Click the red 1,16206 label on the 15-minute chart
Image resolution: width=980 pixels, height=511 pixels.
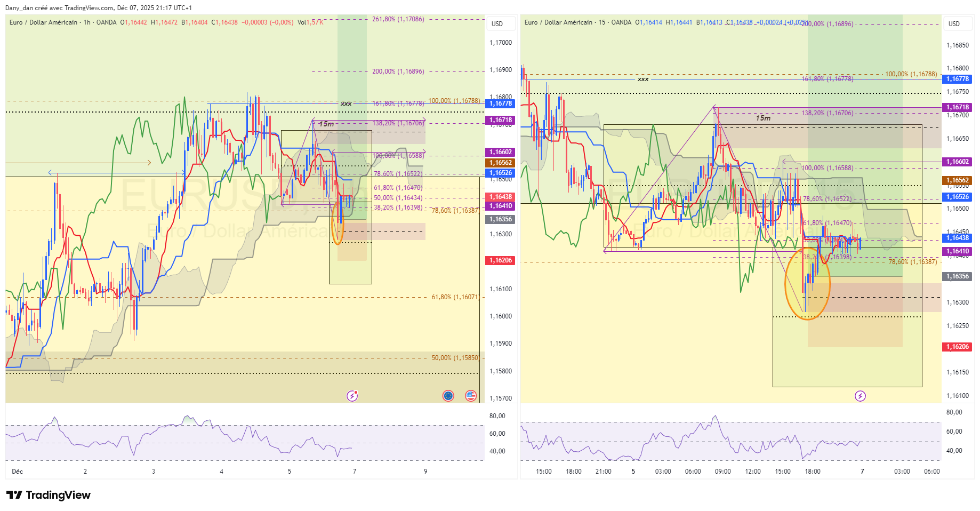pyautogui.click(x=958, y=347)
